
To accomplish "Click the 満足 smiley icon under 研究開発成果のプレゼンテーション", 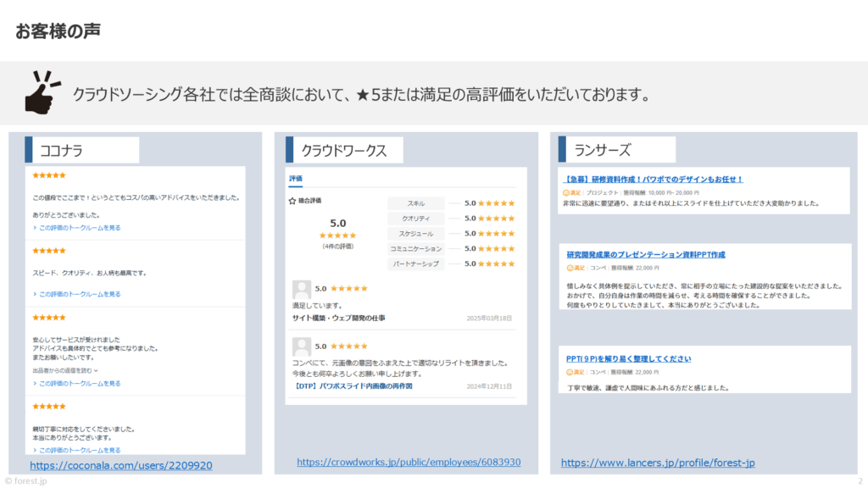I will point(570,268).
